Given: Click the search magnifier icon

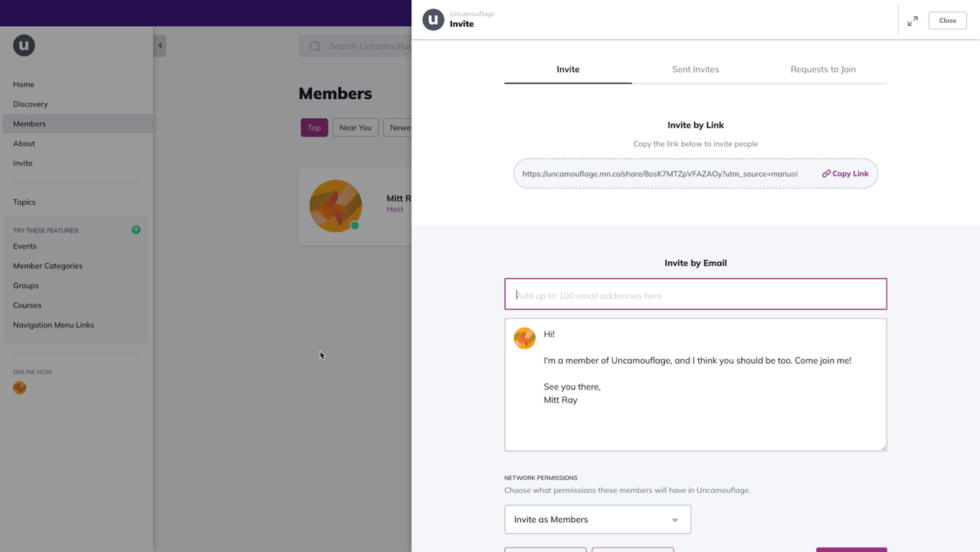Looking at the screenshot, I should 315,46.
